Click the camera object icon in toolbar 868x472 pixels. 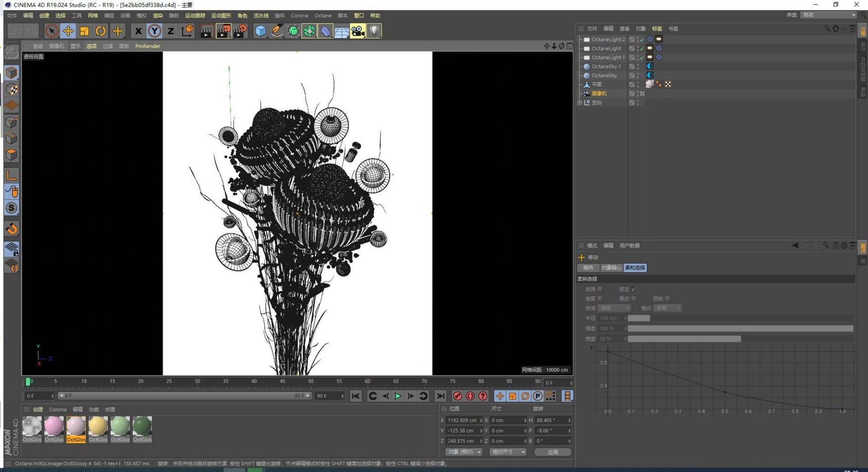pyautogui.click(x=358, y=31)
